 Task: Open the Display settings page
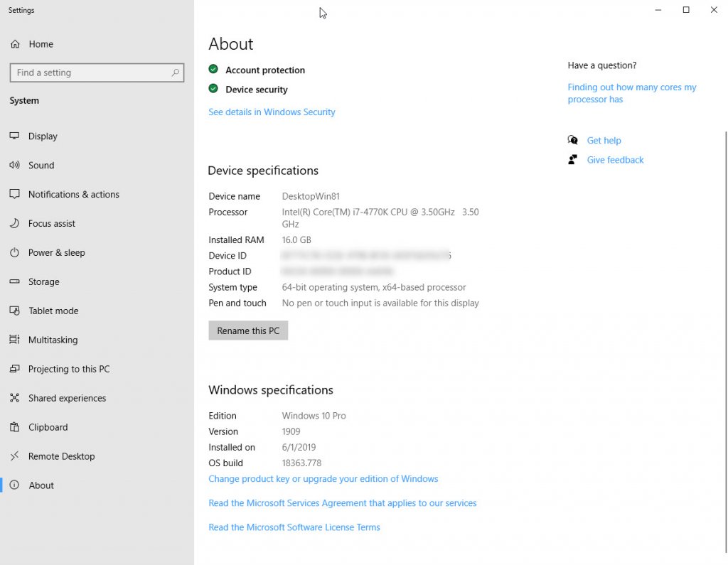point(97,136)
